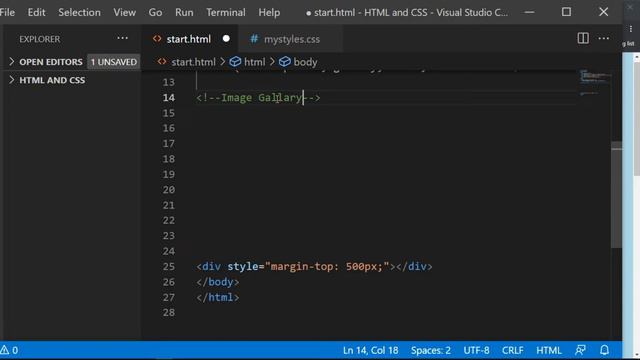The image size is (640, 360).
Task: Open Explorer views and more actions ellipsis
Action: tap(122, 38)
